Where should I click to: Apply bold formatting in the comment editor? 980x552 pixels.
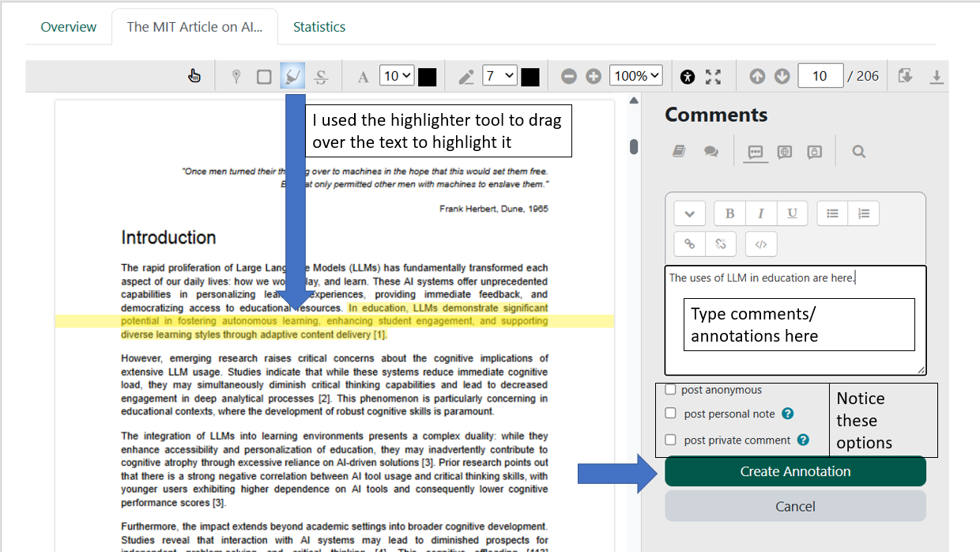[x=729, y=213]
